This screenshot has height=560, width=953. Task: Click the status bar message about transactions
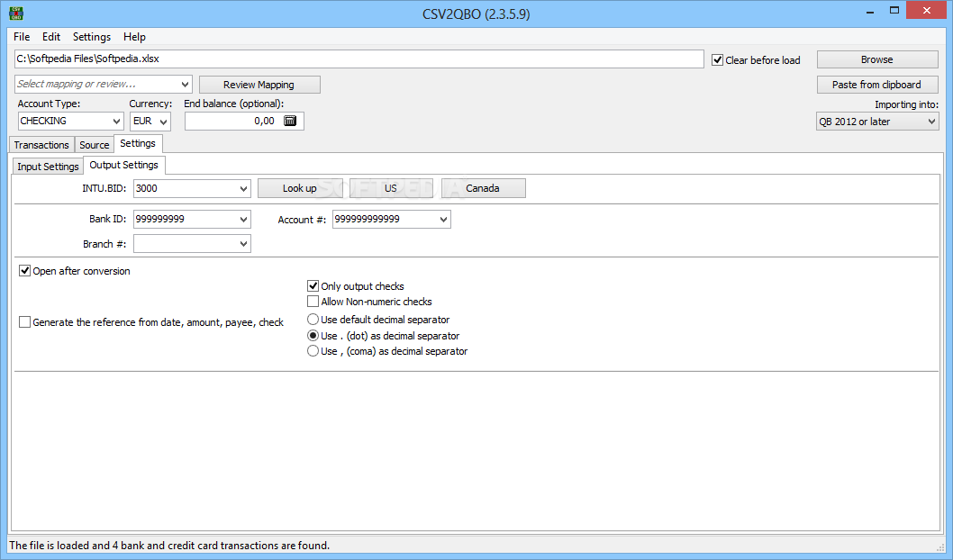[x=169, y=546]
